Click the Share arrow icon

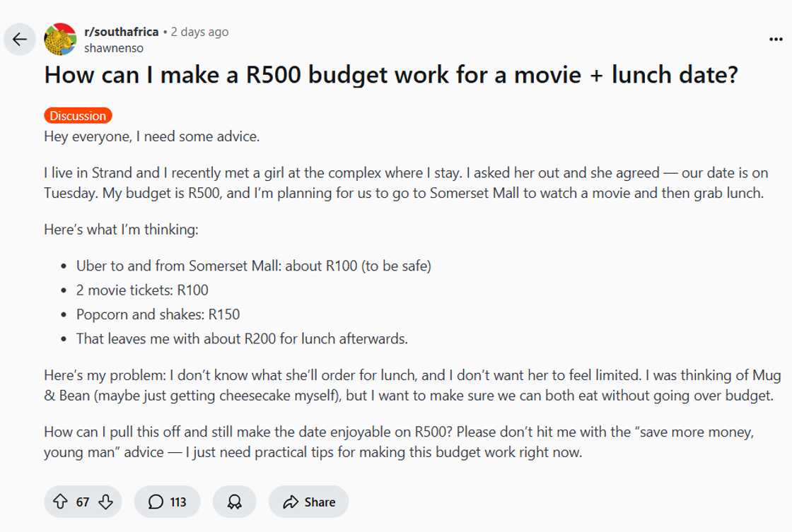coord(291,502)
